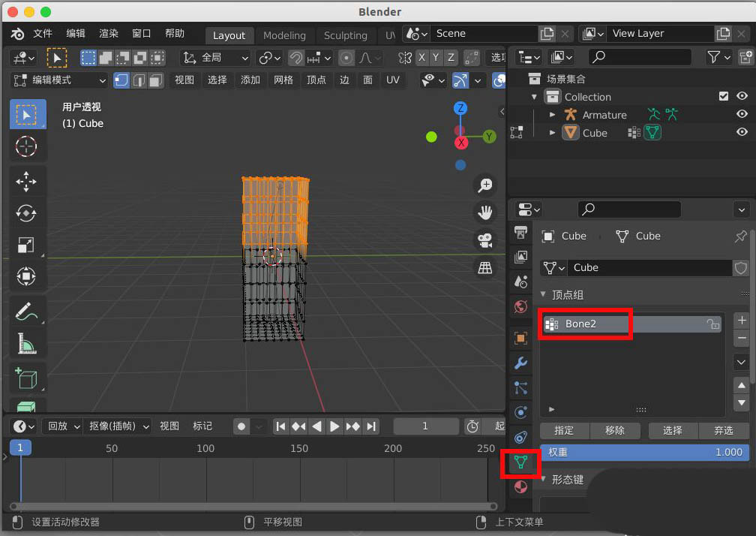Viewport: 756px width, 536px height.
Task: Collapse the Collection tree item
Action: pos(534,97)
